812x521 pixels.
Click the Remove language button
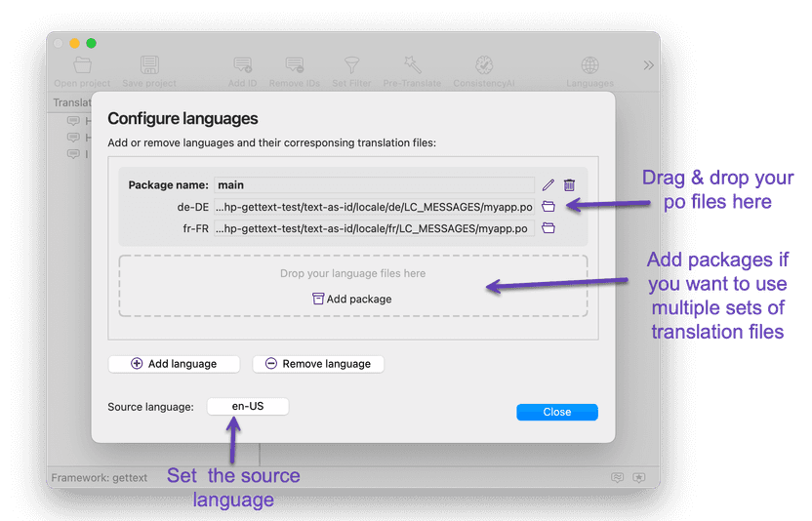(318, 364)
